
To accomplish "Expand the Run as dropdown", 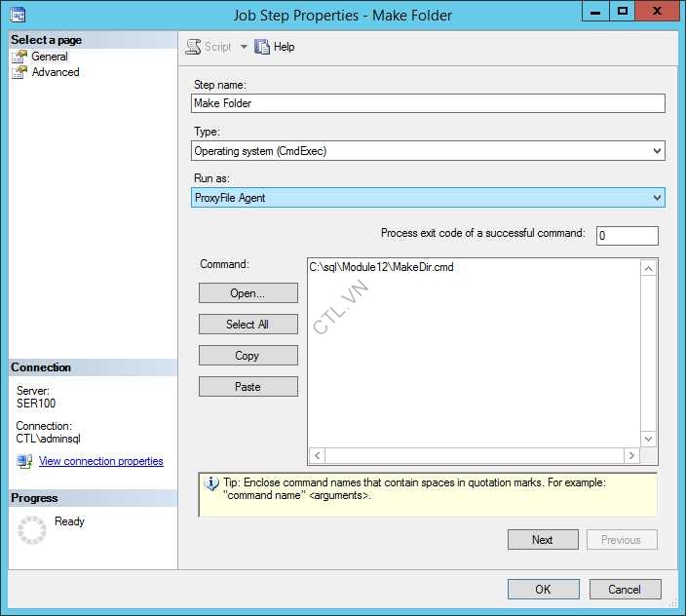I will point(657,198).
